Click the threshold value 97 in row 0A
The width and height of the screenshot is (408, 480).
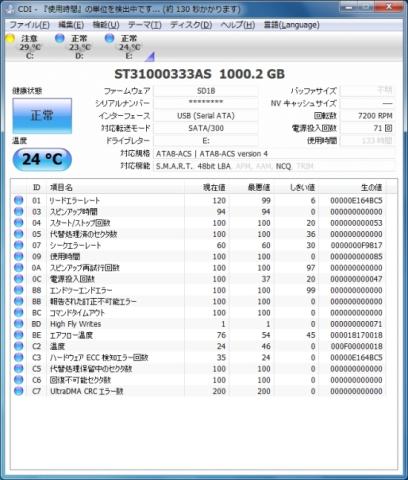[311, 268]
